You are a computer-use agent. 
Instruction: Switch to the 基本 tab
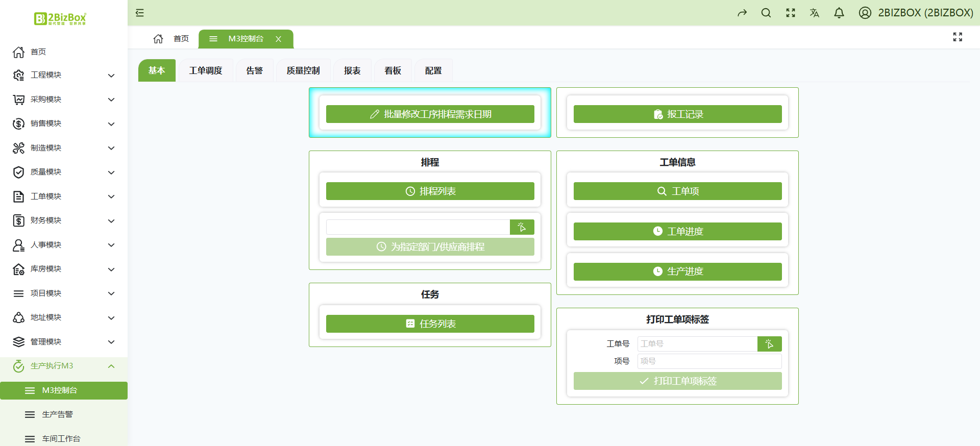tap(157, 70)
